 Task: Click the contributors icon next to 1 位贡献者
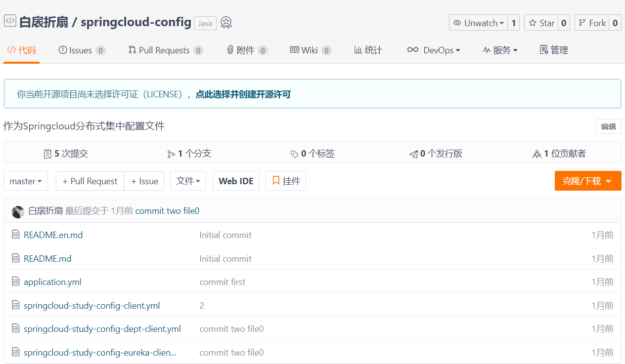[537, 154]
